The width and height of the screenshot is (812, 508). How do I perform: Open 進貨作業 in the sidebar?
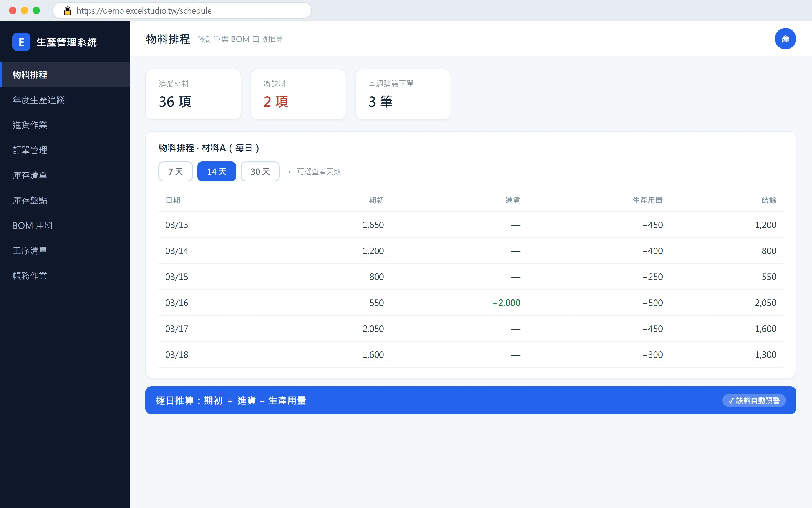tap(65, 125)
